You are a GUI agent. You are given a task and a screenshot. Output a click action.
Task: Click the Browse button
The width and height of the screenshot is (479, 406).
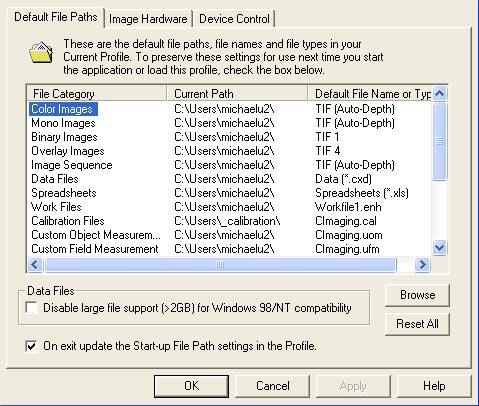pos(417,295)
